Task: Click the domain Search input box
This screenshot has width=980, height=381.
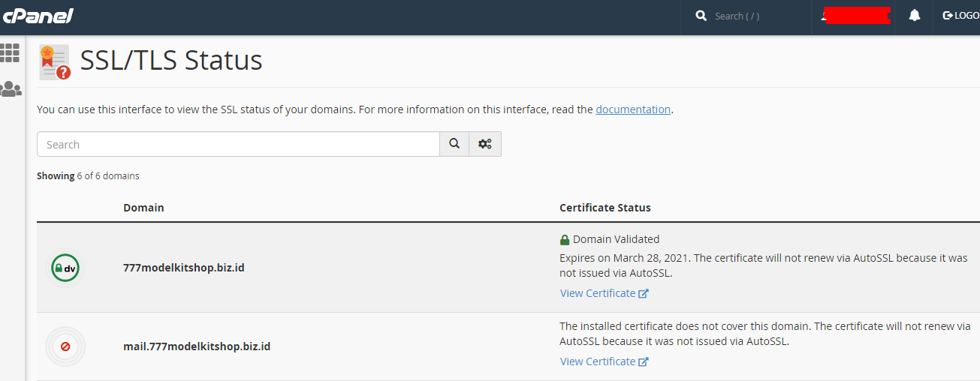Action: pyautogui.click(x=238, y=144)
